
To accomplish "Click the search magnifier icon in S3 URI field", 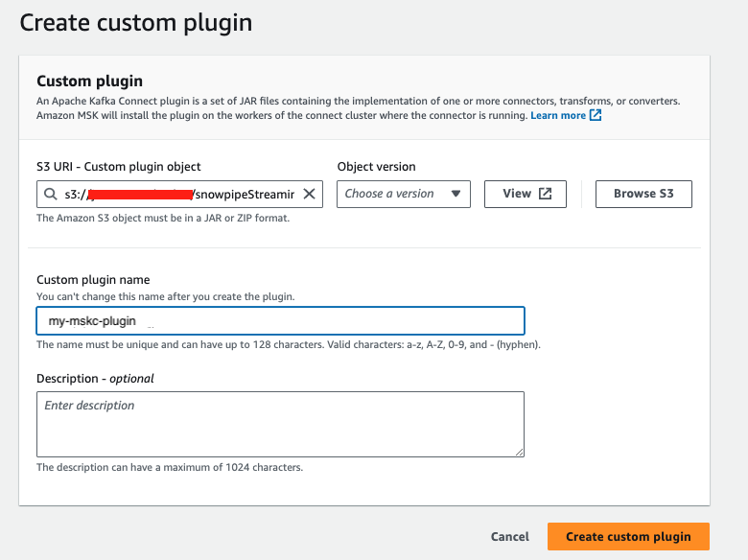I will [49, 194].
